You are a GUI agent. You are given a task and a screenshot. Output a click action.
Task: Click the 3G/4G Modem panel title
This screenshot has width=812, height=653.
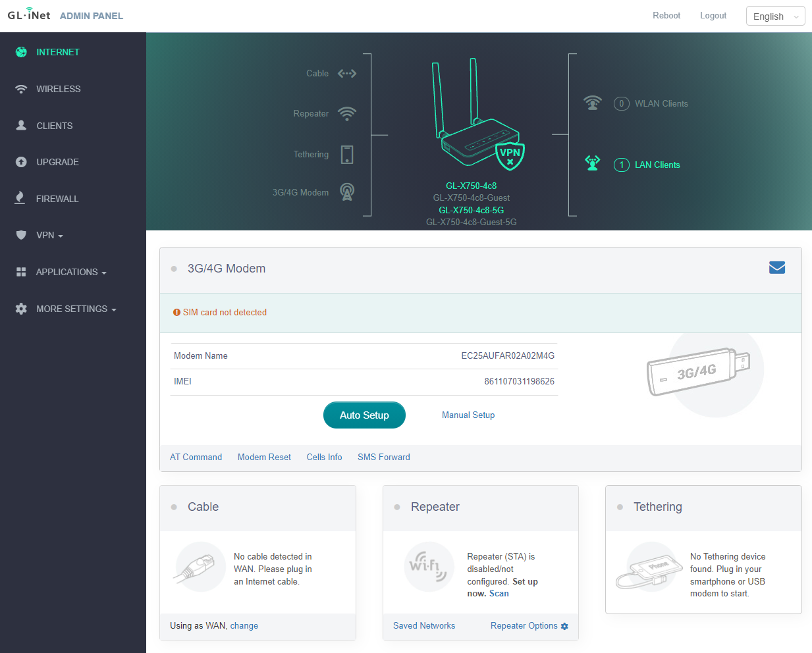(x=227, y=268)
